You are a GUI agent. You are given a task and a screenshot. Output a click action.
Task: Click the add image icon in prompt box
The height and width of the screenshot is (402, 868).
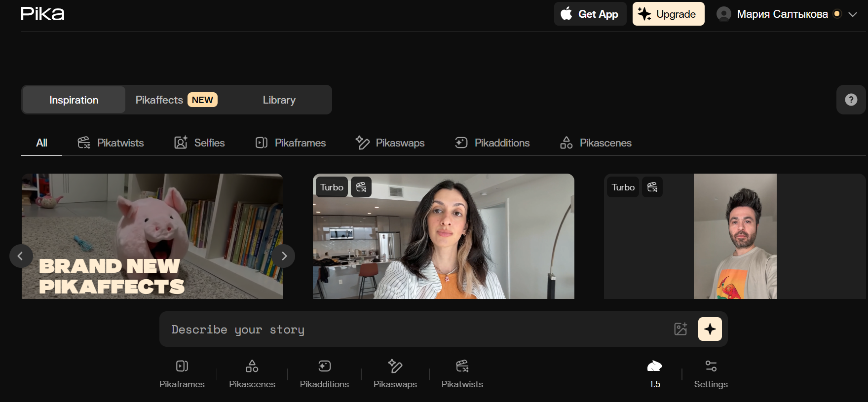click(680, 329)
